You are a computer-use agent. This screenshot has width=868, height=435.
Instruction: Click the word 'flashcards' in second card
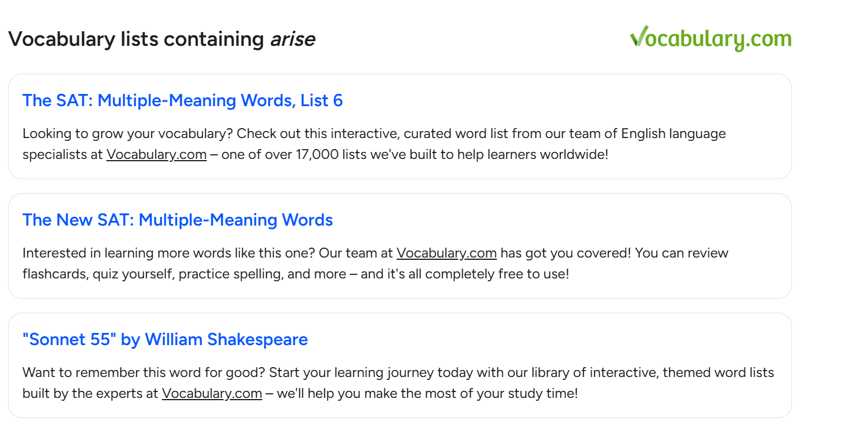pos(55,274)
